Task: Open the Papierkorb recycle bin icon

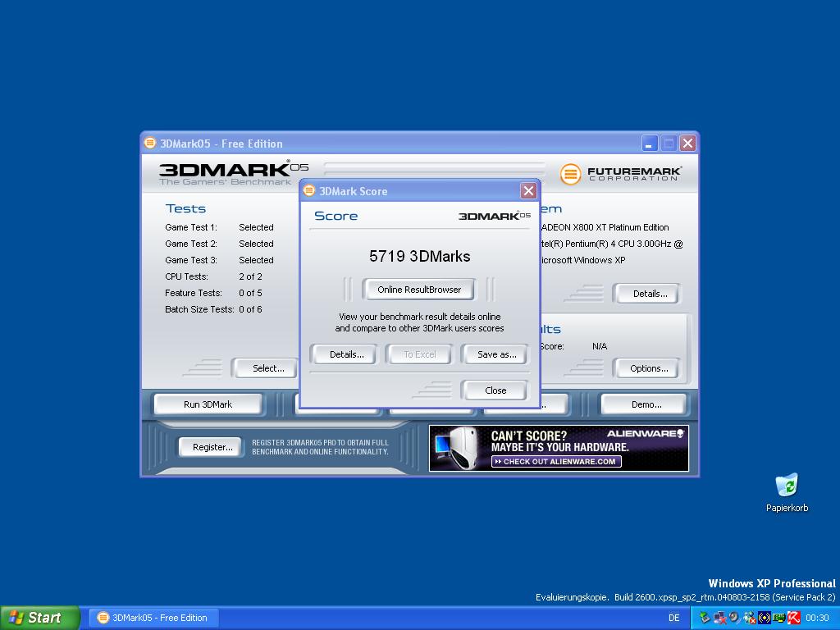Action: pyautogui.click(x=787, y=493)
